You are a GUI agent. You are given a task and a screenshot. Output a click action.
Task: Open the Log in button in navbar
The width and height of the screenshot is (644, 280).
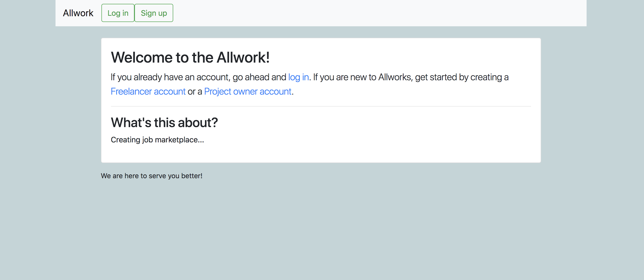(x=118, y=13)
